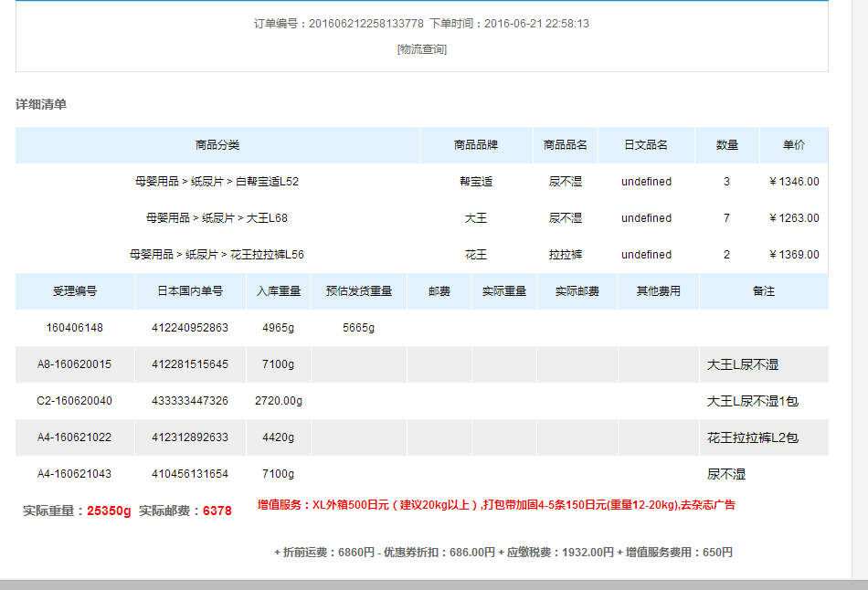Click the 入库重量 column header
The height and width of the screenshot is (590, 868).
click(x=279, y=291)
